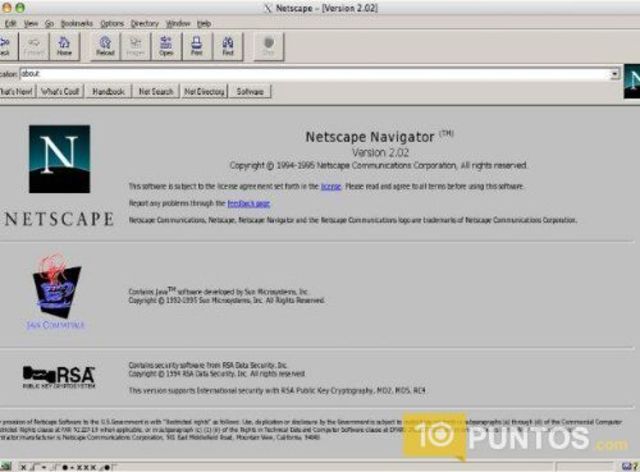Click the Forward arrow toolbar button
The image size is (640, 472).
click(x=34, y=47)
